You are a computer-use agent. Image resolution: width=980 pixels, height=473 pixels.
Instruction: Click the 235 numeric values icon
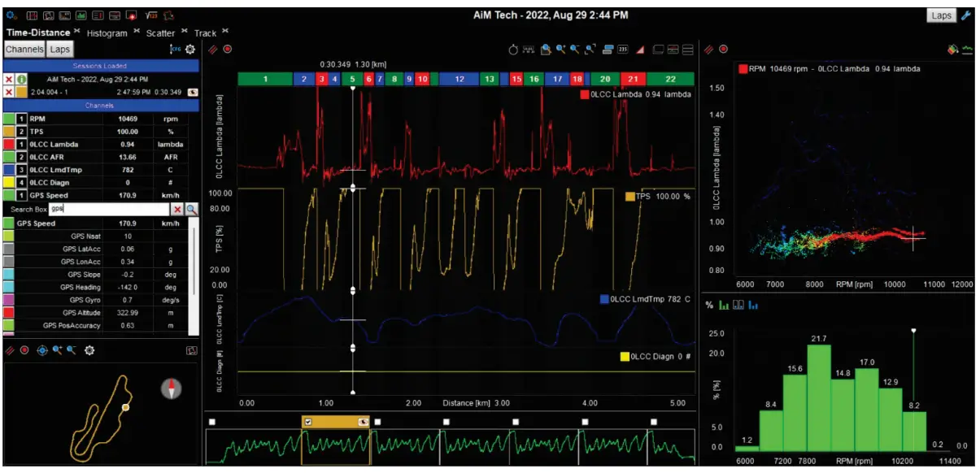tap(623, 50)
